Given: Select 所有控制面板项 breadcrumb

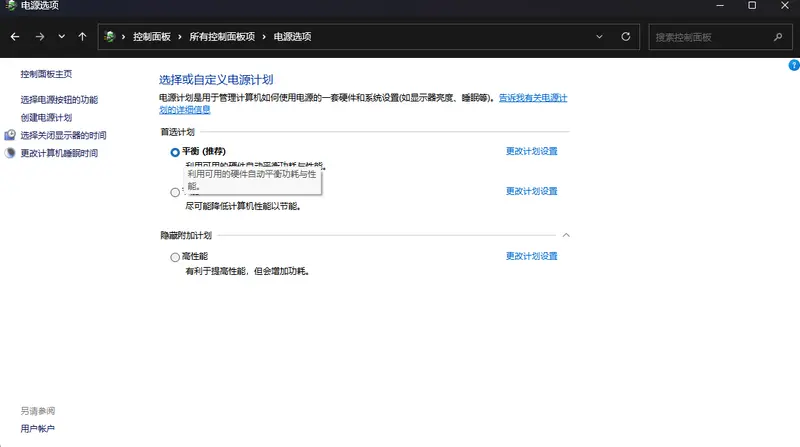Looking at the screenshot, I should tap(222, 37).
